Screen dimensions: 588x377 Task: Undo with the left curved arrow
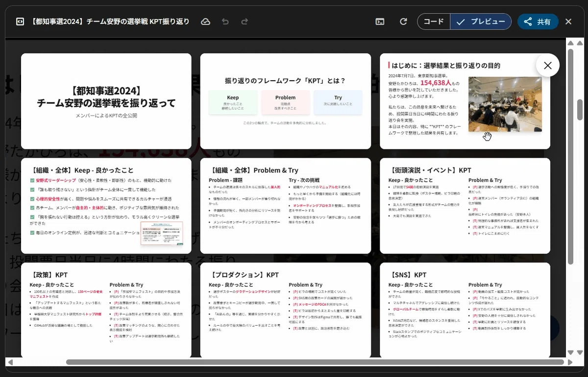pos(225,22)
